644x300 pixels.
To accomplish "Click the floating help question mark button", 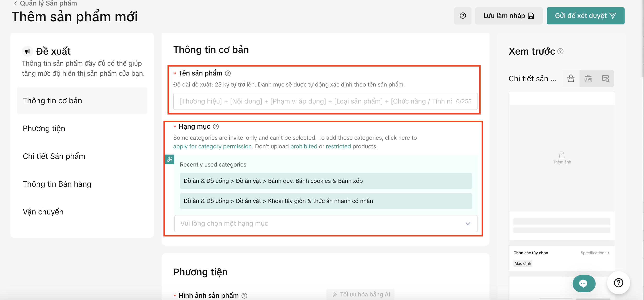I will point(618,283).
